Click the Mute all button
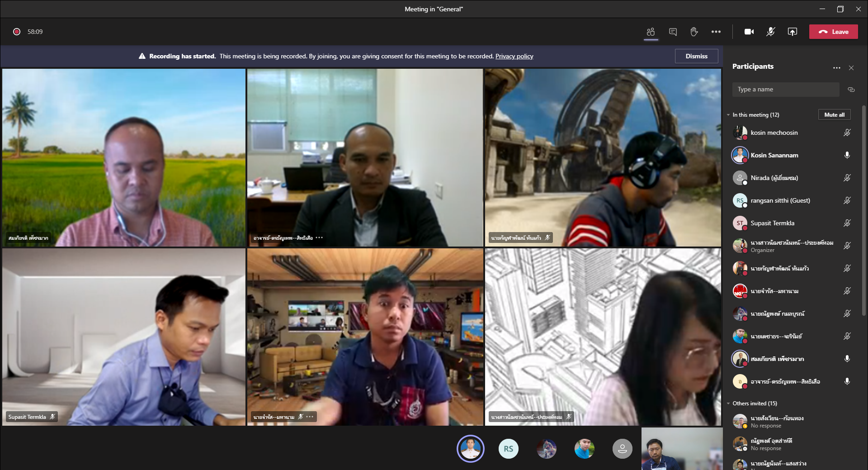The width and height of the screenshot is (868, 470). point(834,115)
